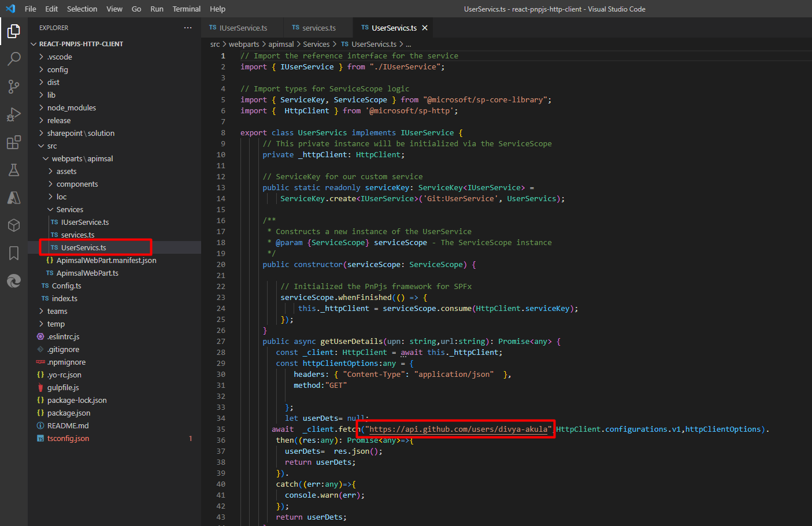Open the Go menu
The image size is (812, 526).
136,9
